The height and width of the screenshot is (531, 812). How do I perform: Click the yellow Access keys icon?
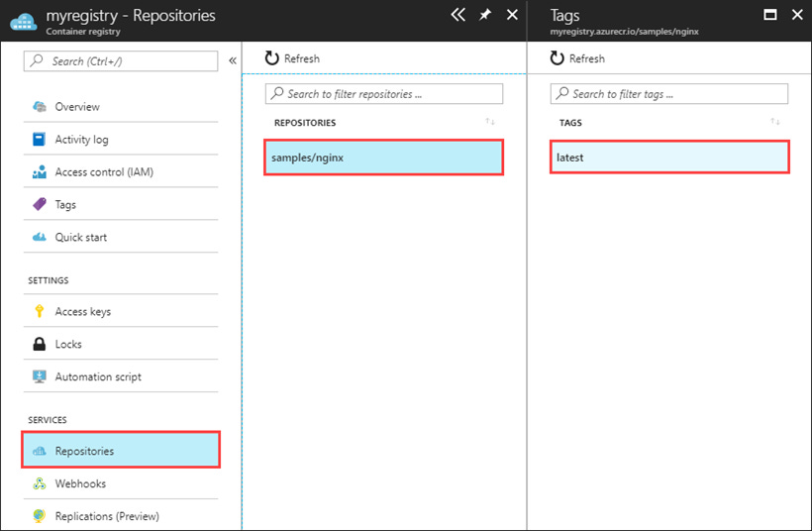pos(40,311)
